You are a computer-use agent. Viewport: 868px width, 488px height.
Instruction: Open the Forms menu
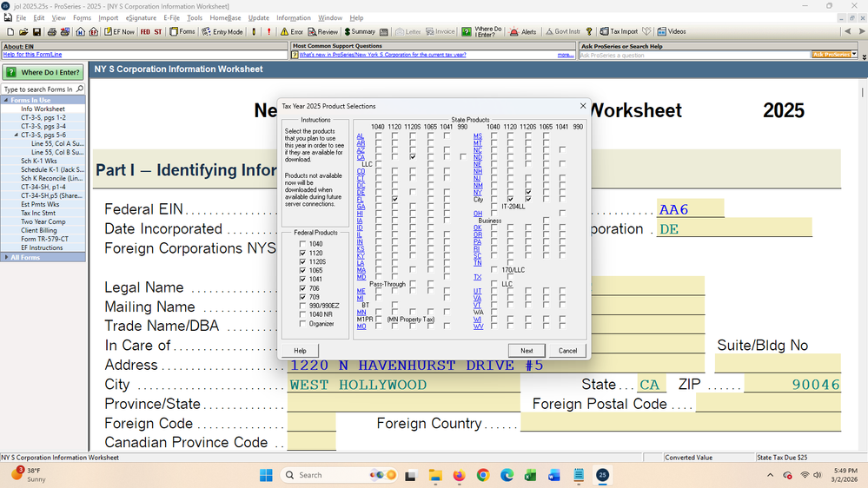(82, 17)
